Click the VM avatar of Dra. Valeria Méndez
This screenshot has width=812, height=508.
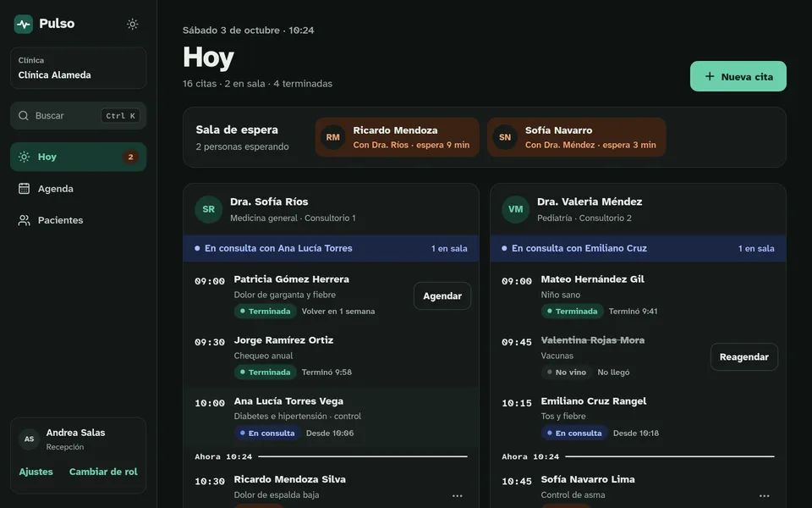tap(516, 209)
